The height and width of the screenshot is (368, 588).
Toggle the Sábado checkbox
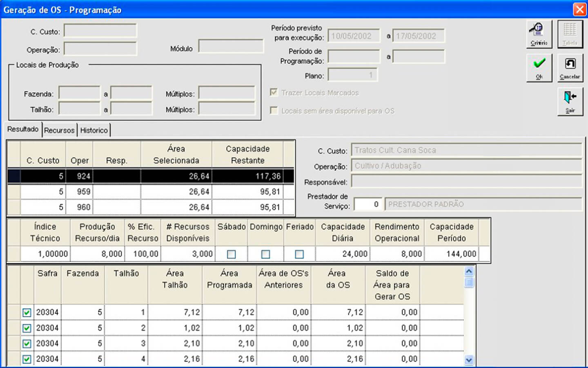pos(232,254)
